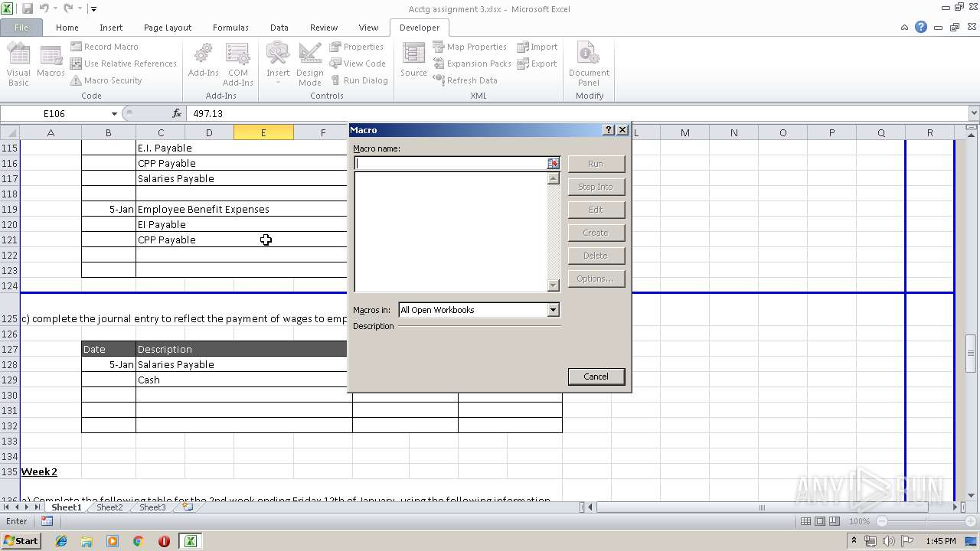Select the Sheet1 tab
Viewport: 980px width, 551px height.
[x=67, y=507]
